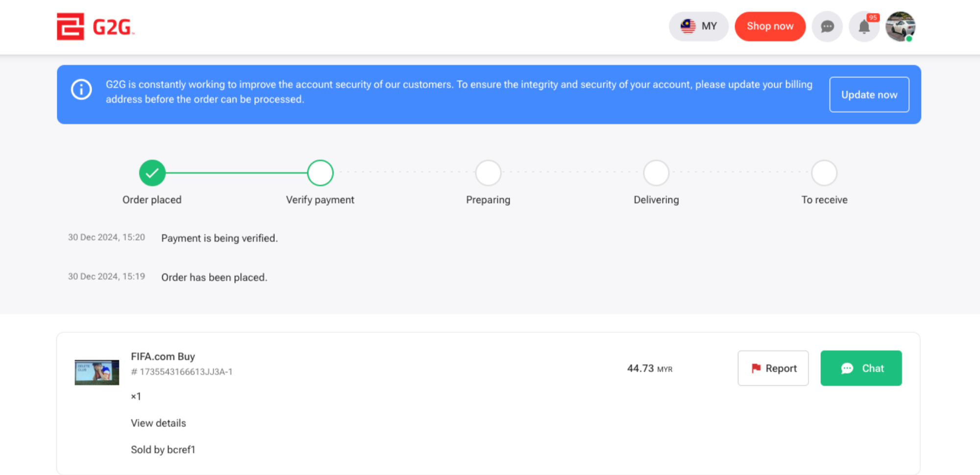The height and width of the screenshot is (475, 980).
Task: Open the chat messages icon in header
Action: click(x=827, y=26)
